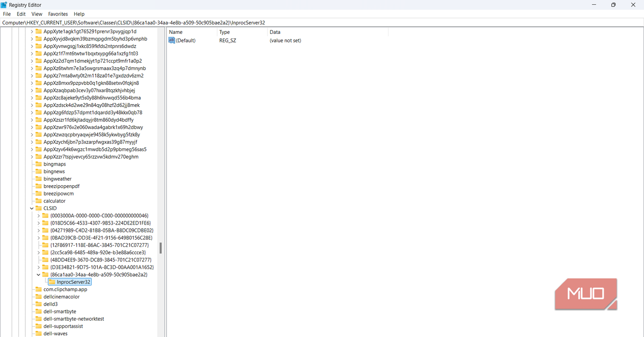
Task: Click the AppXzych6jbn7p3xzarpfwgxas39g87myyjf folder icon
Action: [39, 142]
